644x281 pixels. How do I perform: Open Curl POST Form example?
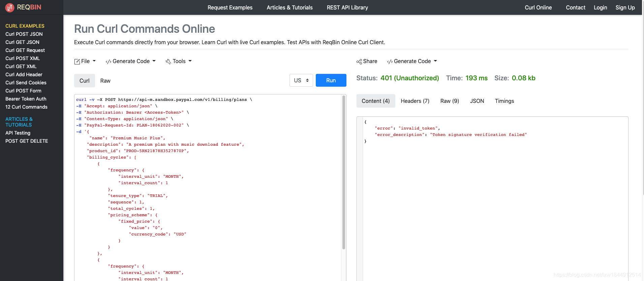click(23, 91)
